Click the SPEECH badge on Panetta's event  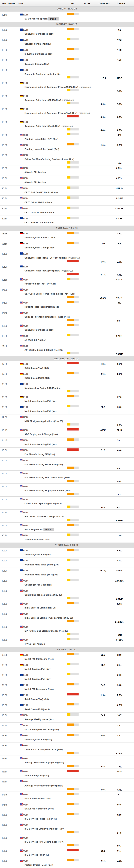click(53, 19)
